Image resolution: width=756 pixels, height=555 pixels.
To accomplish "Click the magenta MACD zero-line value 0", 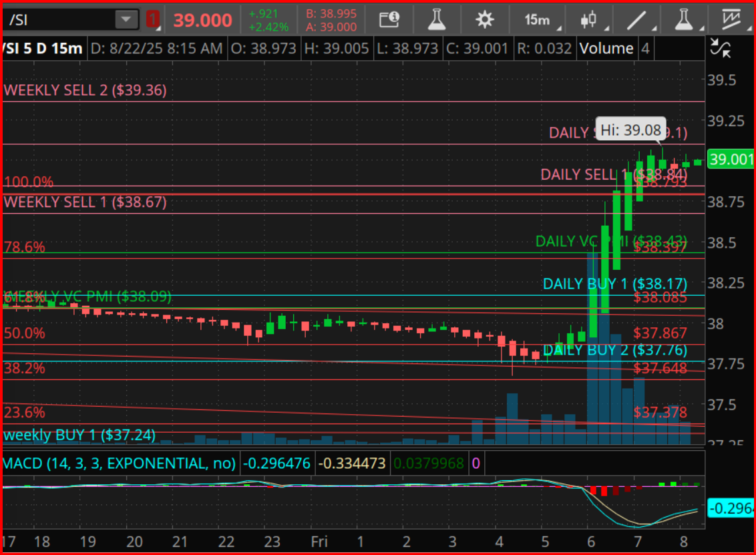I will click(x=476, y=464).
